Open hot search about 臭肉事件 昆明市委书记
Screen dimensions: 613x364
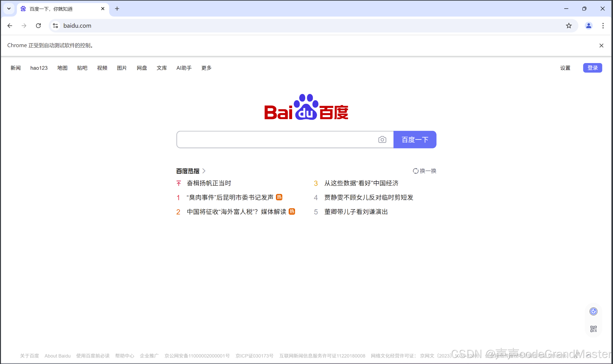click(x=230, y=197)
